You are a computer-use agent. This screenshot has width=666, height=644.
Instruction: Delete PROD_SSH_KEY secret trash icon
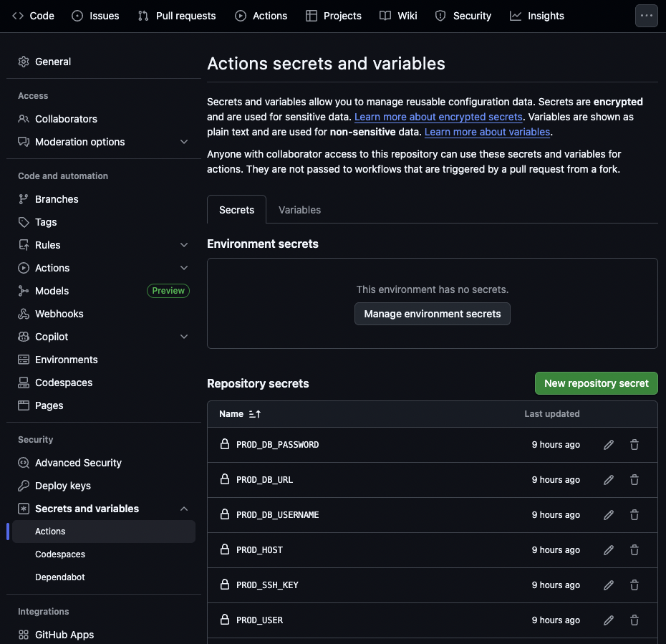point(634,585)
